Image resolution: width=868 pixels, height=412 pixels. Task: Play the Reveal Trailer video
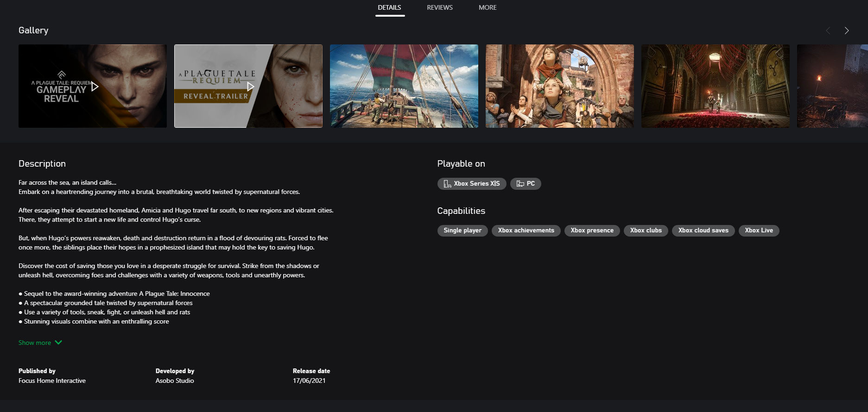pyautogui.click(x=248, y=86)
